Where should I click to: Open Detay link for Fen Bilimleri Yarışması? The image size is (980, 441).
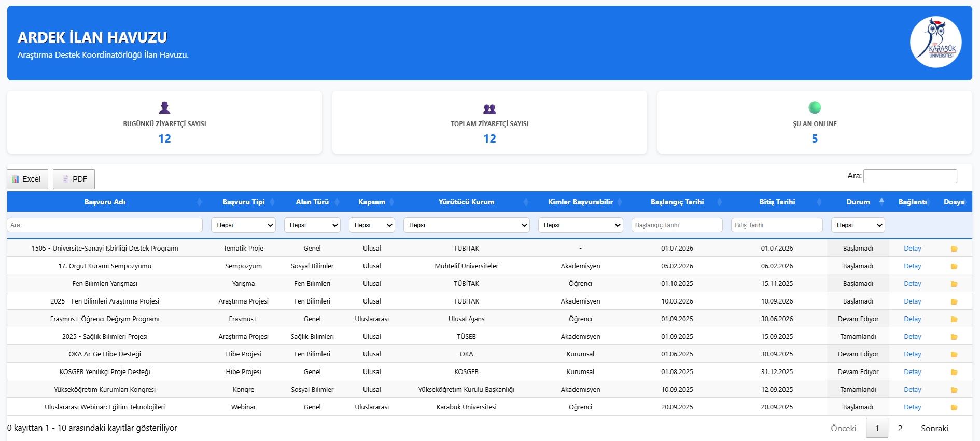pyautogui.click(x=912, y=284)
